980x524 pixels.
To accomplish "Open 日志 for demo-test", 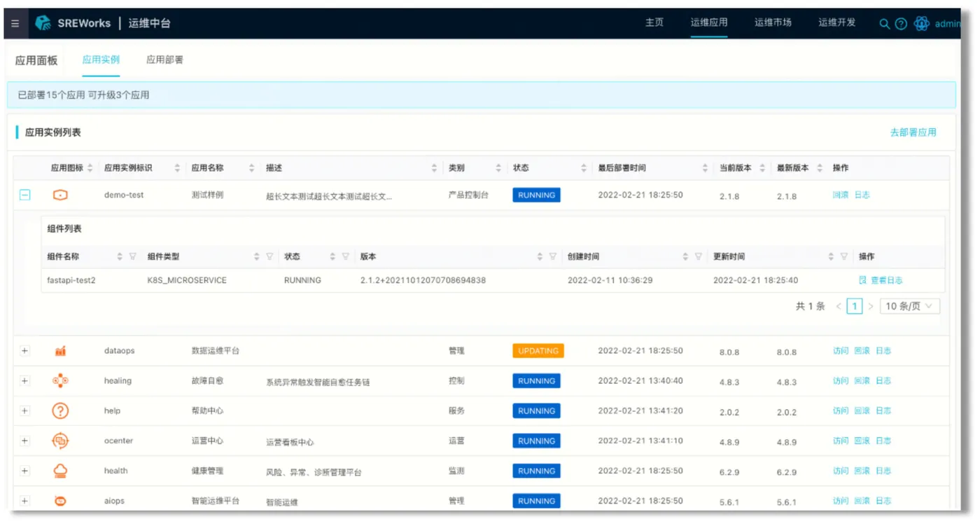I will tap(862, 195).
